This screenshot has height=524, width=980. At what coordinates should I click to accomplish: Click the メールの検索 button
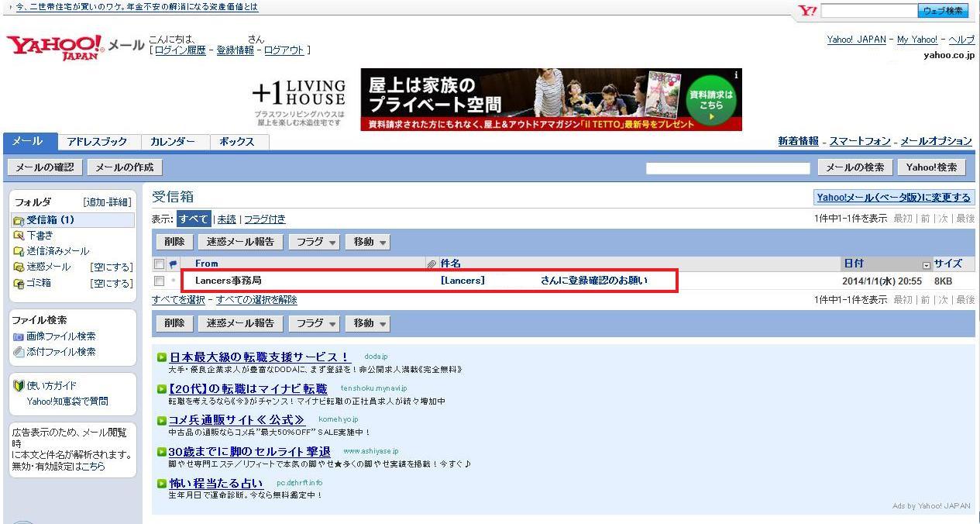pos(855,167)
